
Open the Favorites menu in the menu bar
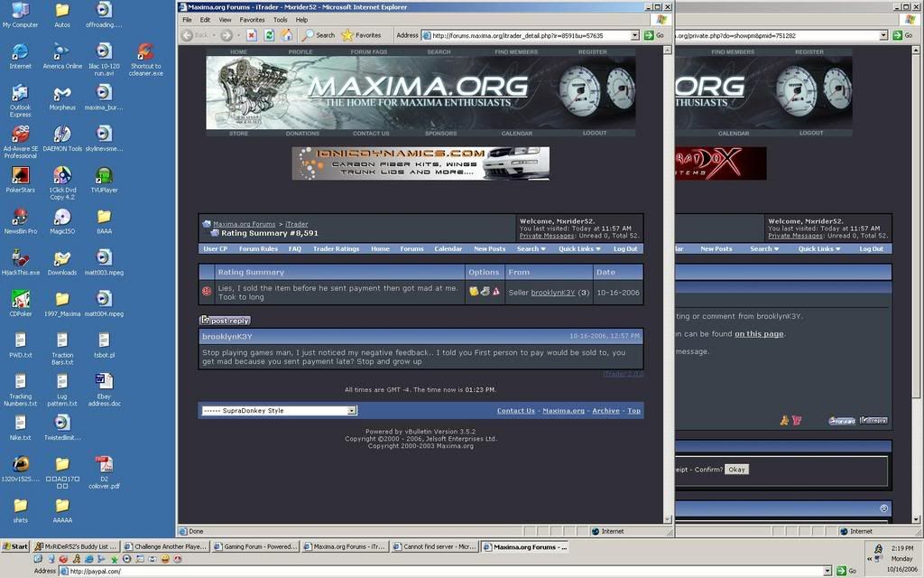pos(252,20)
